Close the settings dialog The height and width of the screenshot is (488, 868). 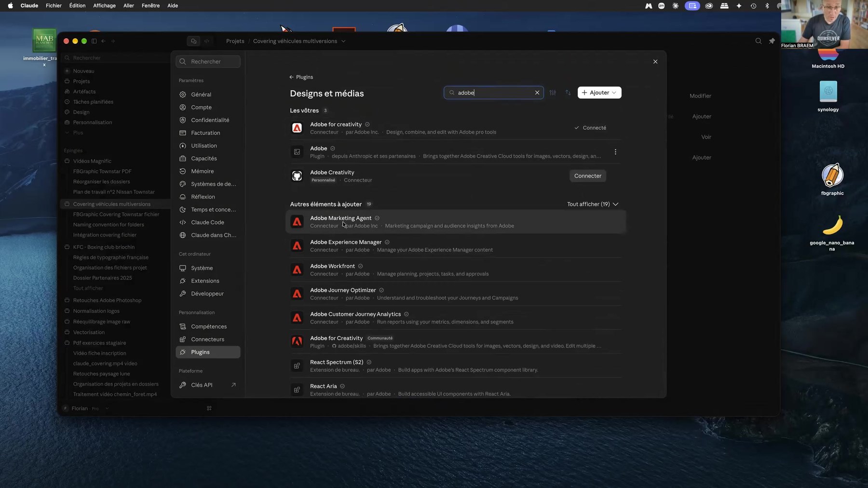655,62
